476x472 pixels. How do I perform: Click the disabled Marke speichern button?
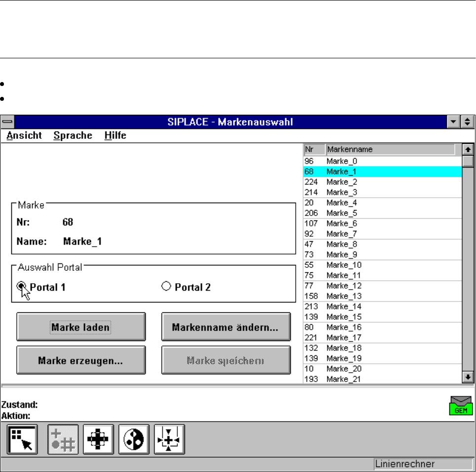226,360
